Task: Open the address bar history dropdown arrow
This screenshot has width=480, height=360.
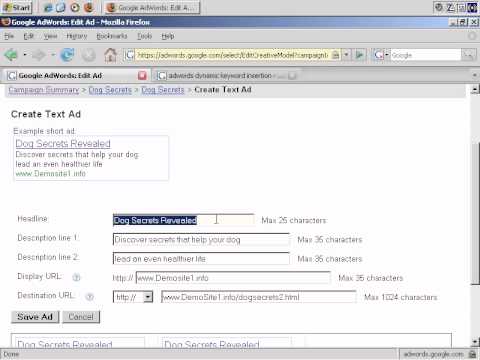Action: pos(347,55)
